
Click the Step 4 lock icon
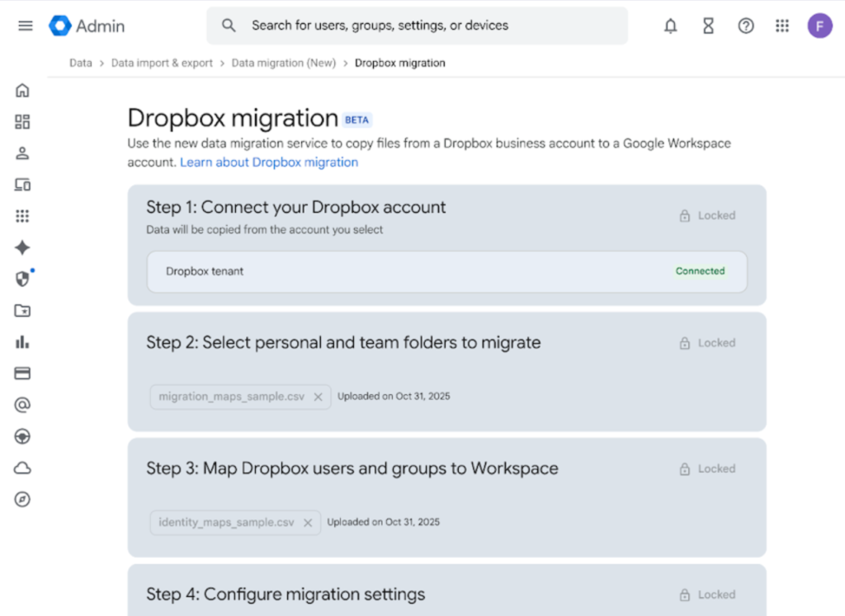pos(684,595)
